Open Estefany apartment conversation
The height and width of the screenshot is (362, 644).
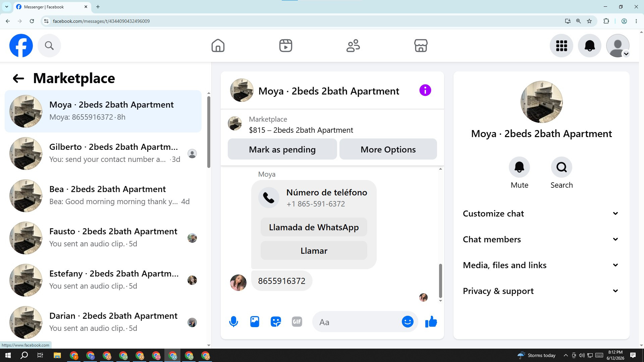pyautogui.click(x=103, y=280)
